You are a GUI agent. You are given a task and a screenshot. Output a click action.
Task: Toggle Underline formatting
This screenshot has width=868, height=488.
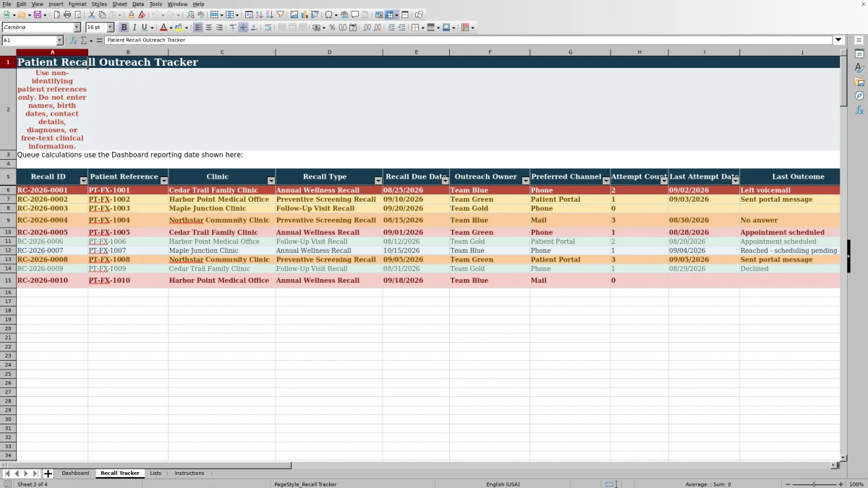(144, 27)
